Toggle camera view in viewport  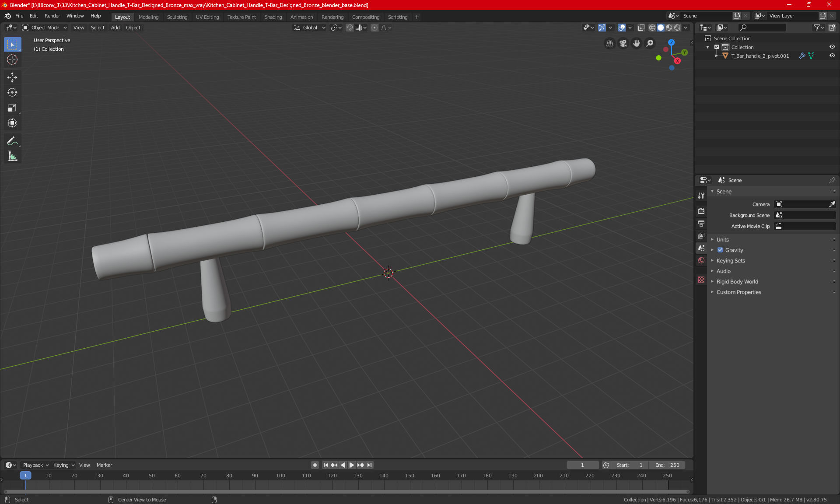[623, 43]
